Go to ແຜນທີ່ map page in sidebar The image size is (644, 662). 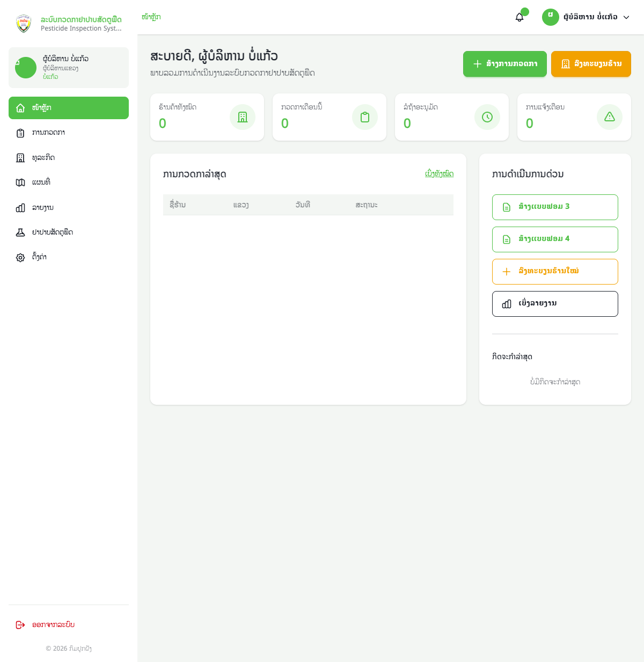(41, 183)
